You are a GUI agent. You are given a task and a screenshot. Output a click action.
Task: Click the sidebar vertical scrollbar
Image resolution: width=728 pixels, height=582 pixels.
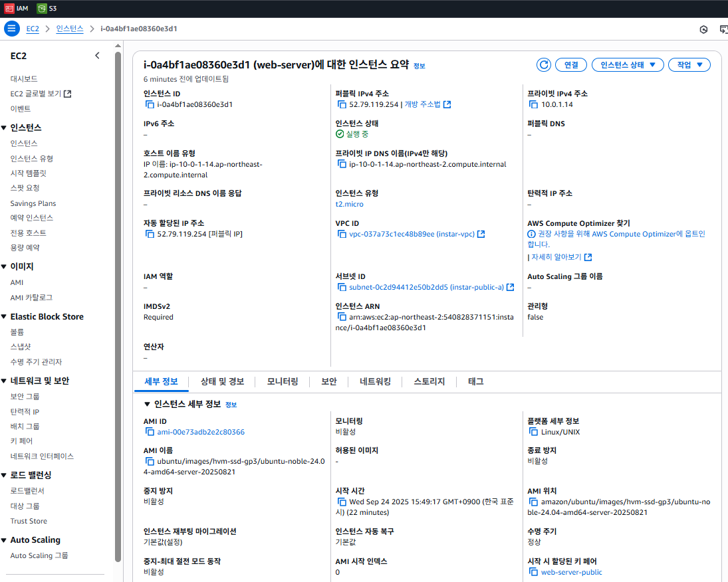(x=118, y=306)
